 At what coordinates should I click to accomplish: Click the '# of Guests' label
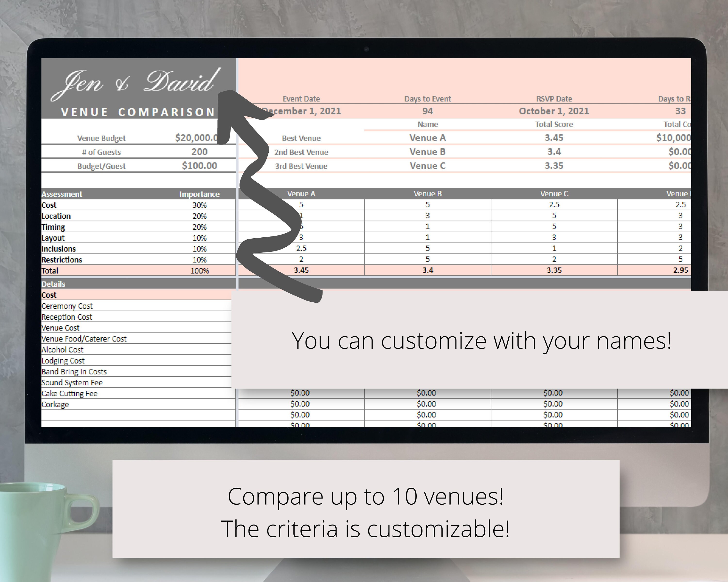[101, 152]
